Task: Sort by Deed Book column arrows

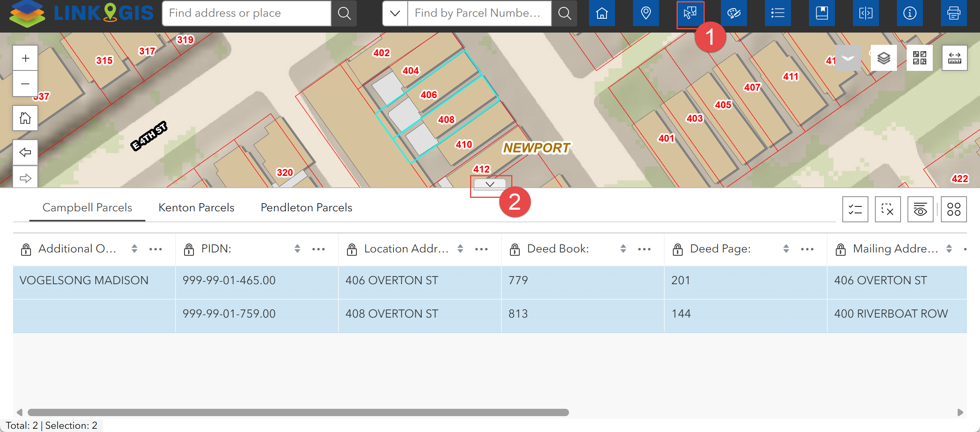Action: pyautogui.click(x=623, y=249)
